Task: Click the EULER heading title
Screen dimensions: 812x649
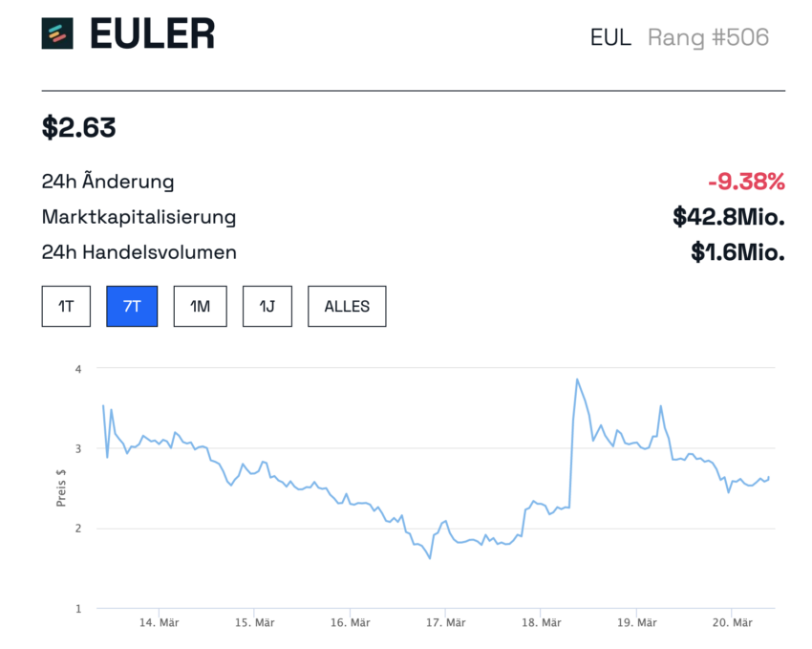Action: pos(152,33)
